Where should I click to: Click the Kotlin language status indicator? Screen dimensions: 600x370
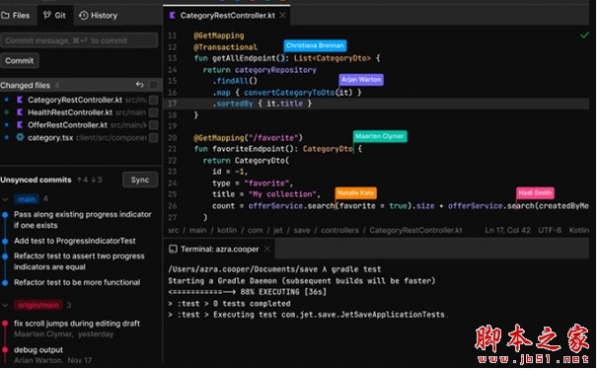click(579, 230)
